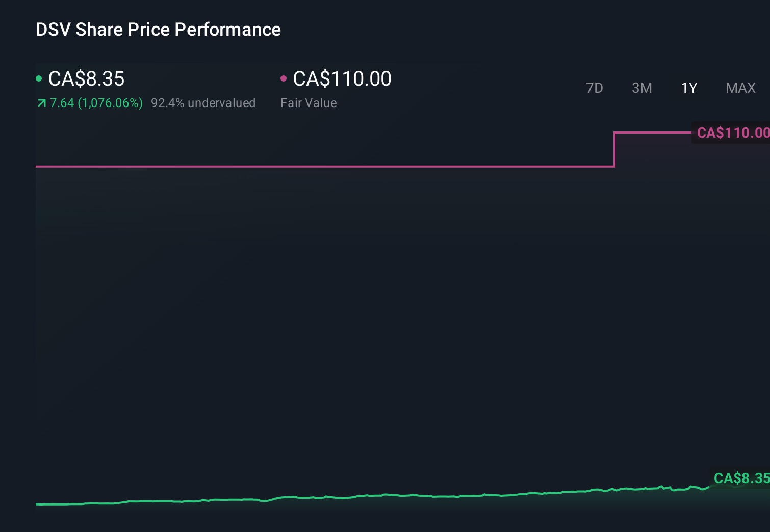This screenshot has height=532, width=770.
Task: Click the CA$110.00 fair value price text
Action: [x=342, y=79]
